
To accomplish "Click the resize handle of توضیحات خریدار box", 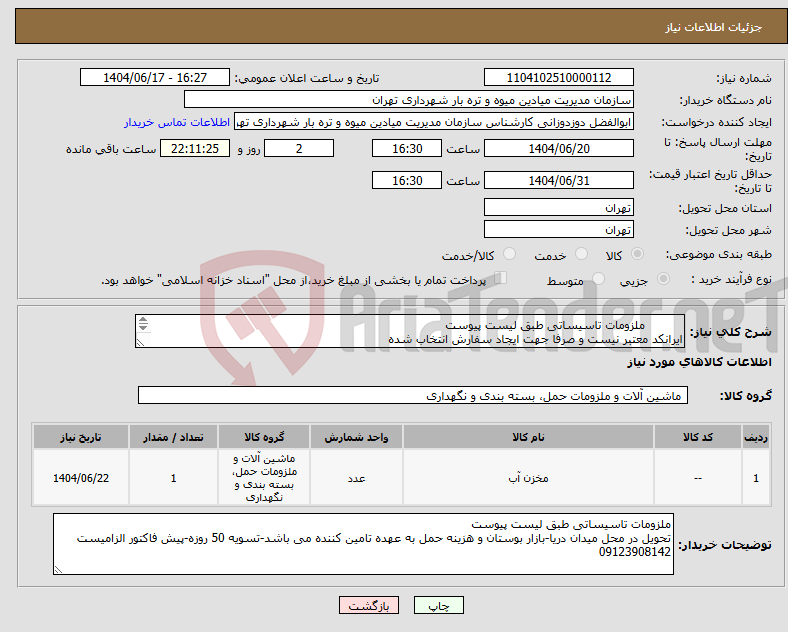I will pyautogui.click(x=58, y=570).
